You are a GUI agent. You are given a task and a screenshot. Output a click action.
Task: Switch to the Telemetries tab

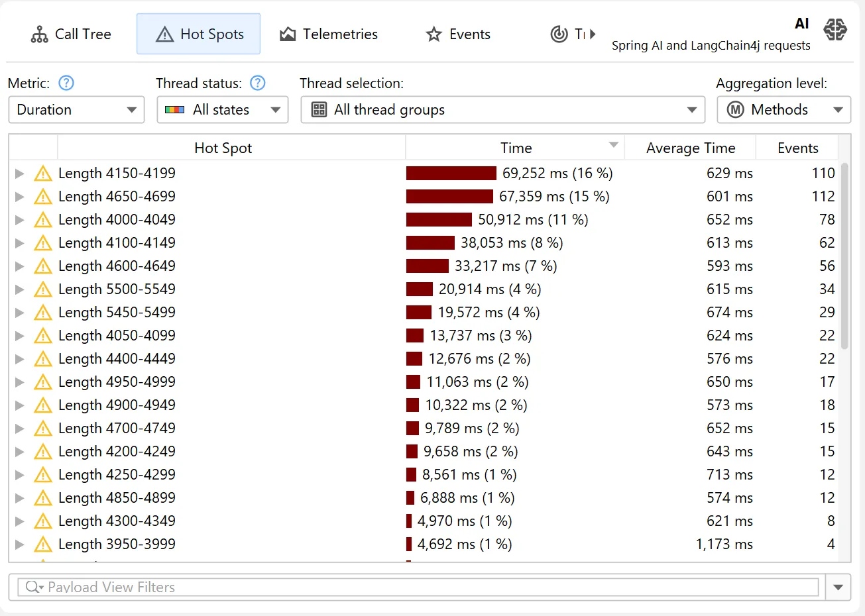(329, 34)
